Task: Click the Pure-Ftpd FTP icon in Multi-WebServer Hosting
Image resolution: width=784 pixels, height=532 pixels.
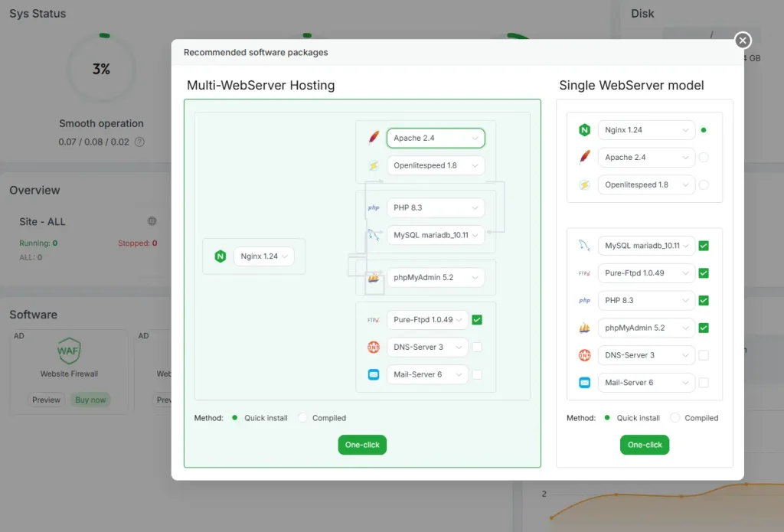Action: pos(374,320)
